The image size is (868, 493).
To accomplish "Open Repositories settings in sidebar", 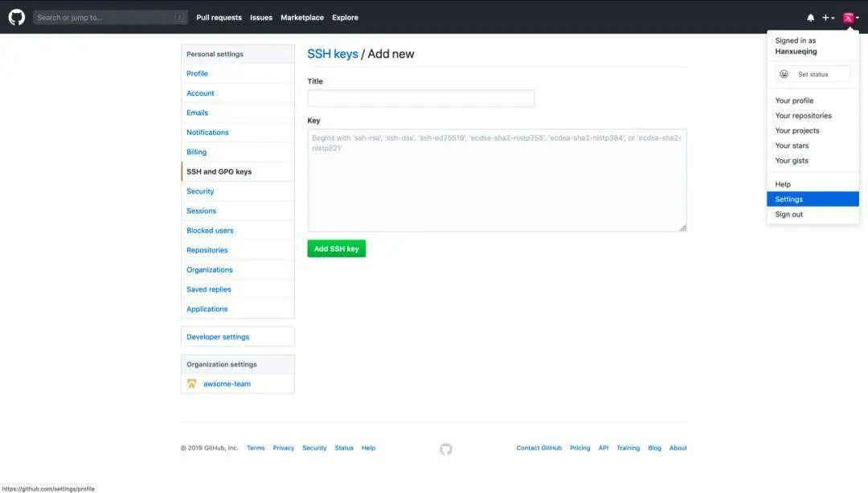I will click(237, 250).
